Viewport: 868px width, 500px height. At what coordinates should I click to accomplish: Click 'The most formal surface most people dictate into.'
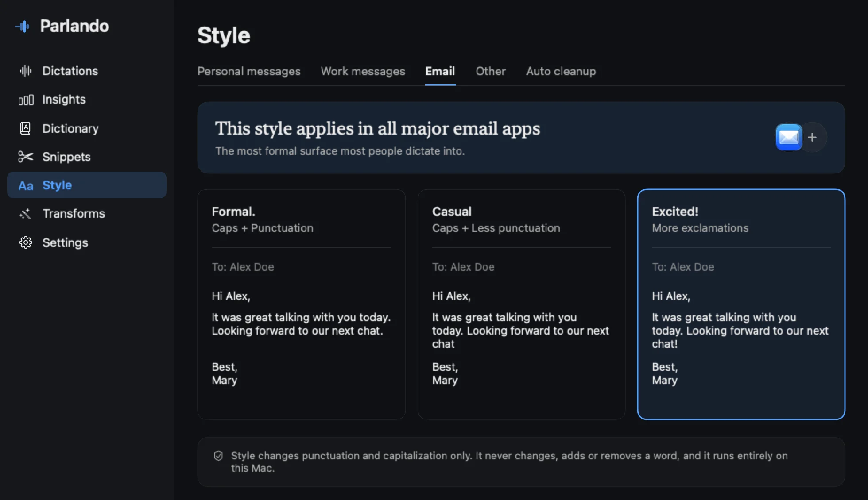pyautogui.click(x=340, y=151)
